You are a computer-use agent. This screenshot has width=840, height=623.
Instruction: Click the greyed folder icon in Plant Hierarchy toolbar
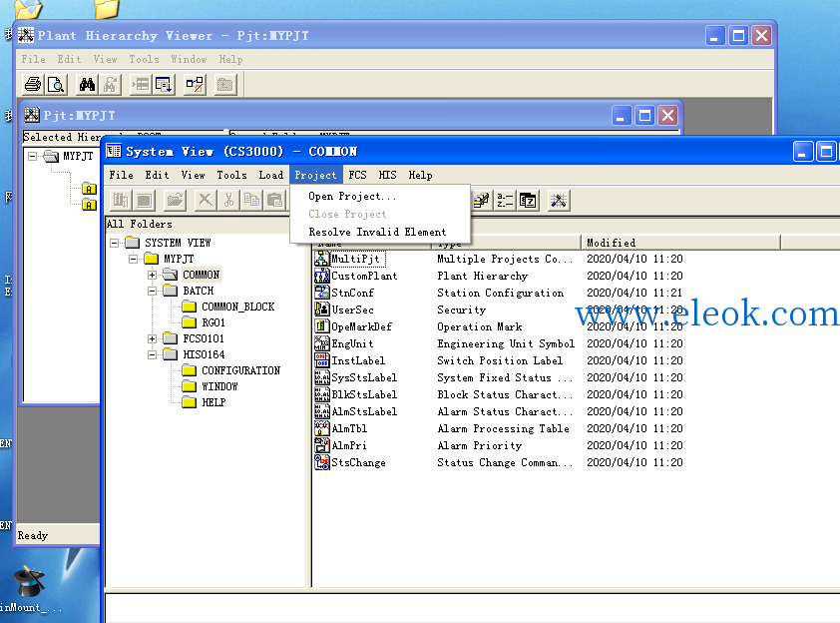pyautogui.click(x=225, y=84)
